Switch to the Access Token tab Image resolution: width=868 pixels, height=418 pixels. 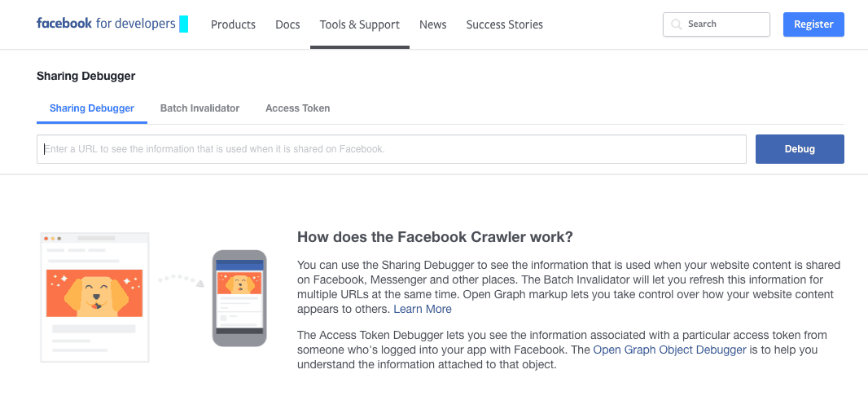[x=298, y=108]
